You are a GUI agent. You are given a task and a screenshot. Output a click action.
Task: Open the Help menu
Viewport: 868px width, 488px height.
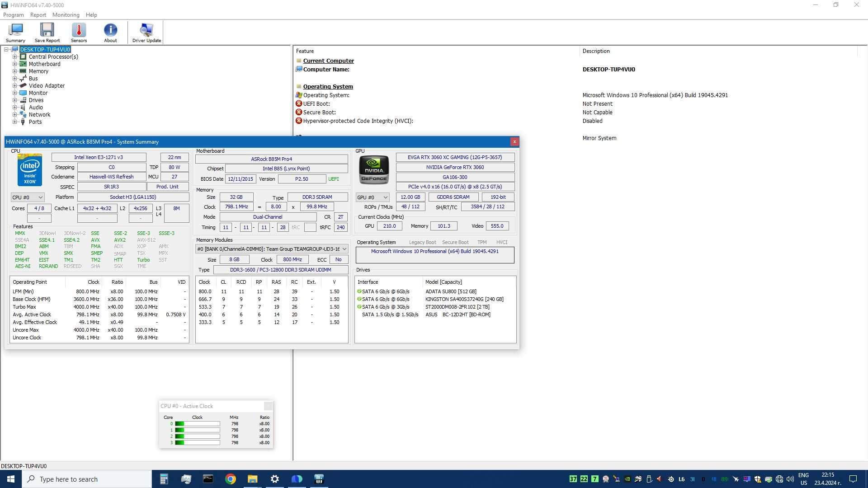91,15
